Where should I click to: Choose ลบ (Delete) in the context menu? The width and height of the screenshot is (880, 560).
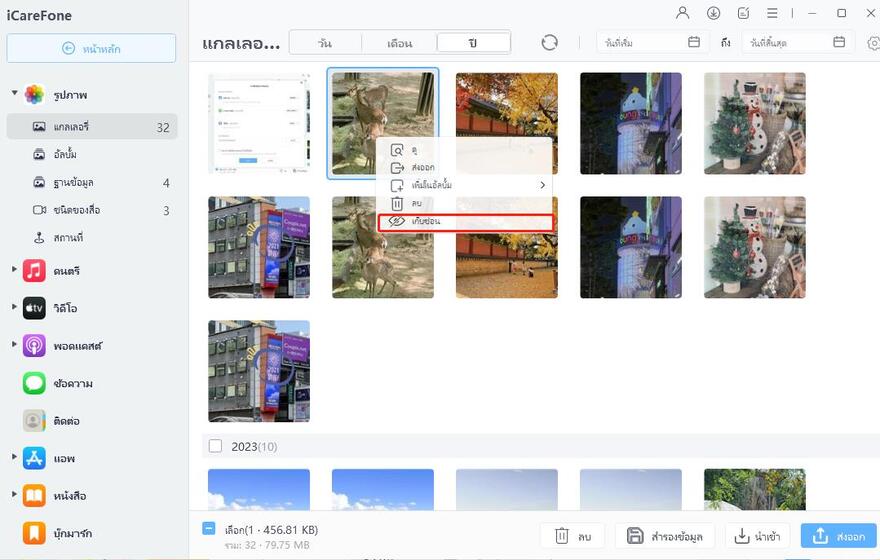click(x=465, y=203)
